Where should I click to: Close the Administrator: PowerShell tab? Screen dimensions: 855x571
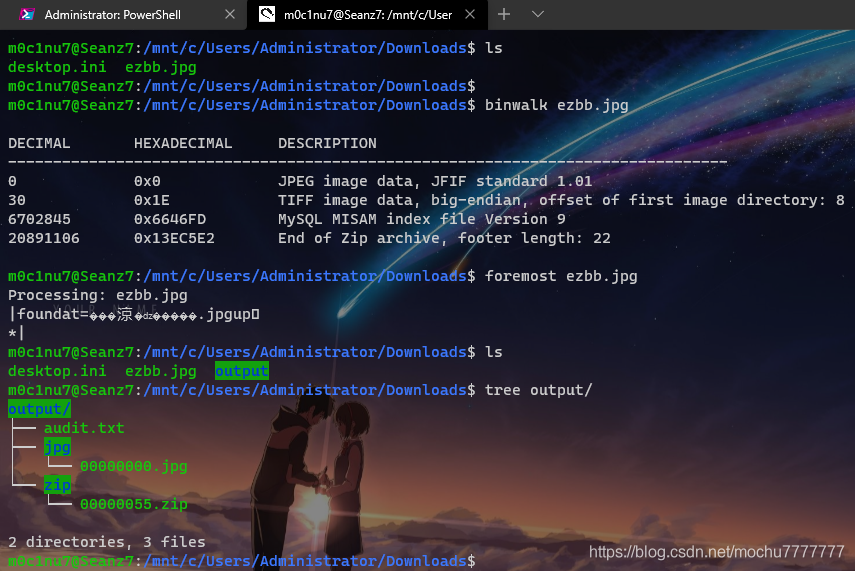coord(230,15)
